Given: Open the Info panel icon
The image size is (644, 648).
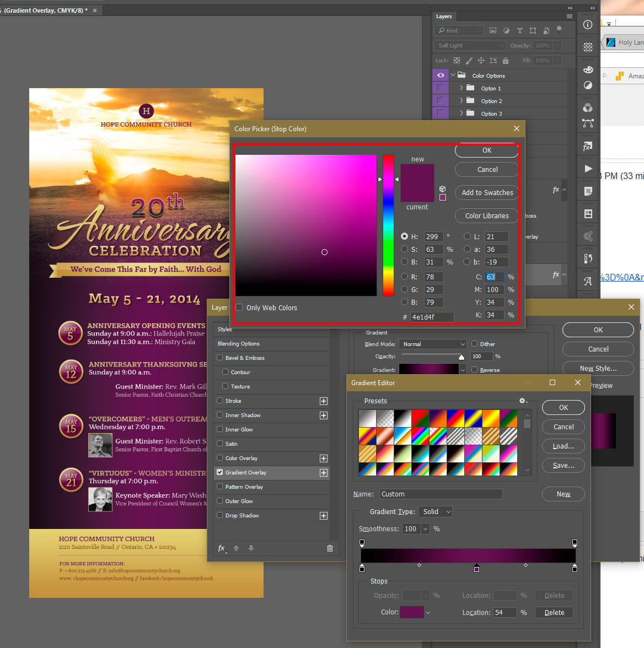Looking at the screenshot, I should click(588, 24).
